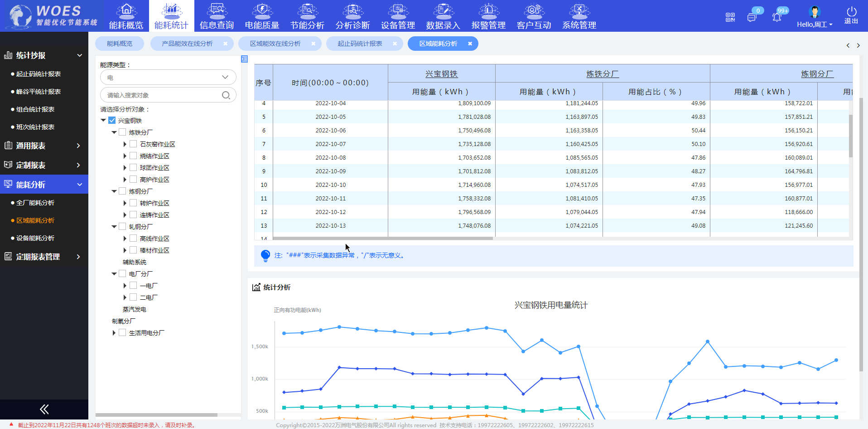Screen dimensions: 868x429
Task: Click the search magnifier icon
Action: tap(226, 95)
